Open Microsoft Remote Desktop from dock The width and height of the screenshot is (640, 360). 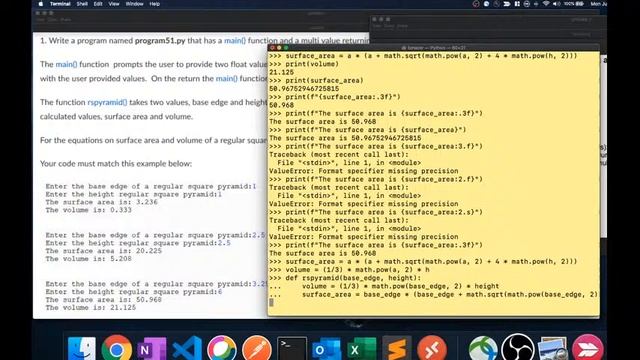[x=432, y=348]
